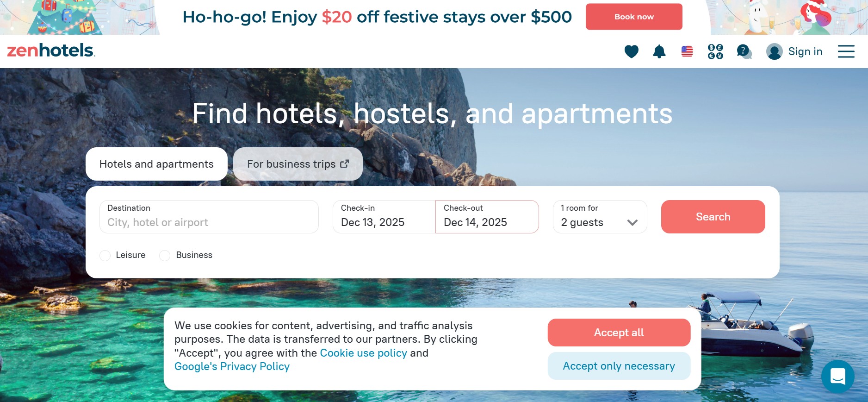
Task: Select the Business trip option
Action: click(165, 256)
